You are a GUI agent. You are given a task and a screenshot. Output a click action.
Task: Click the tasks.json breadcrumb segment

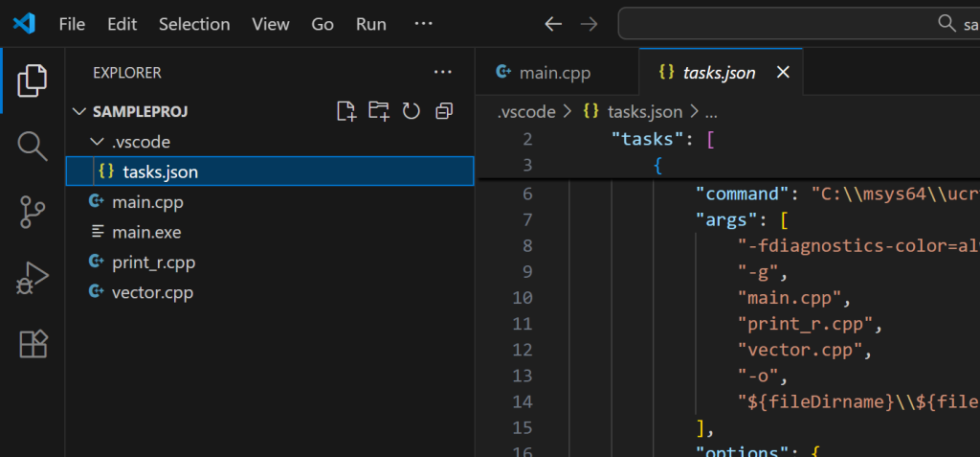tap(645, 112)
